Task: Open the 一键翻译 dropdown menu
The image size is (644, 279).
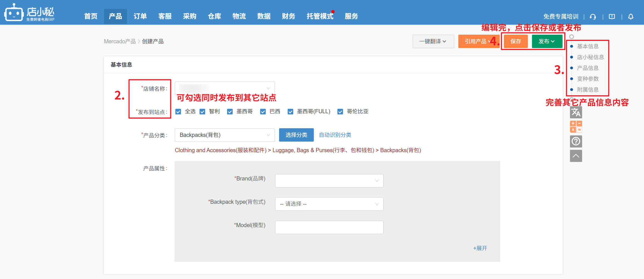Action: pos(433,41)
